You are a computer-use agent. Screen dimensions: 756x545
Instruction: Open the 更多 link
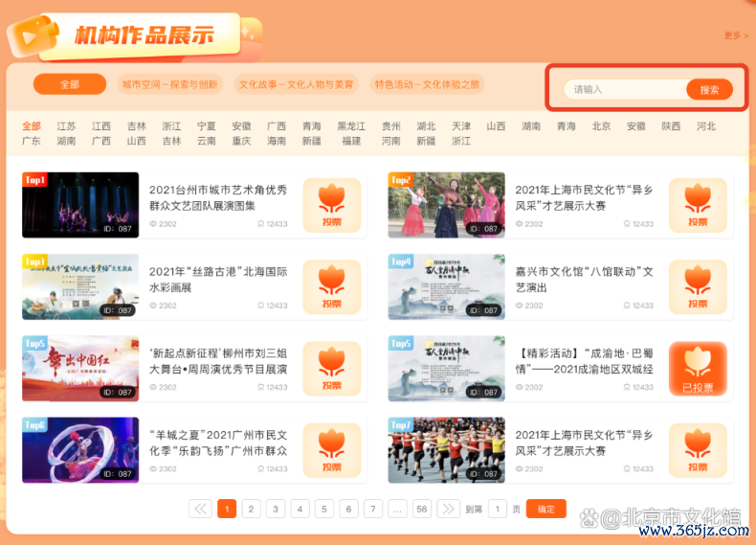tap(736, 35)
